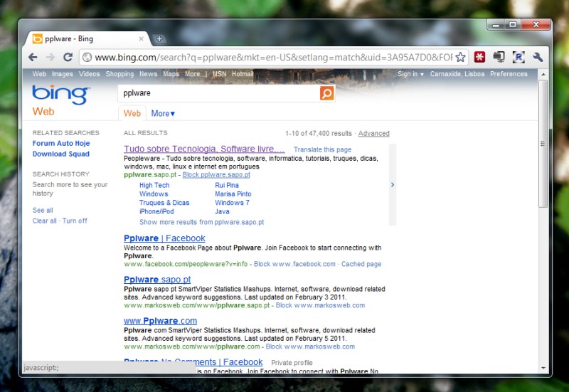Open News in the top Bing navigation
The height and width of the screenshot is (392, 569).
pyautogui.click(x=149, y=74)
